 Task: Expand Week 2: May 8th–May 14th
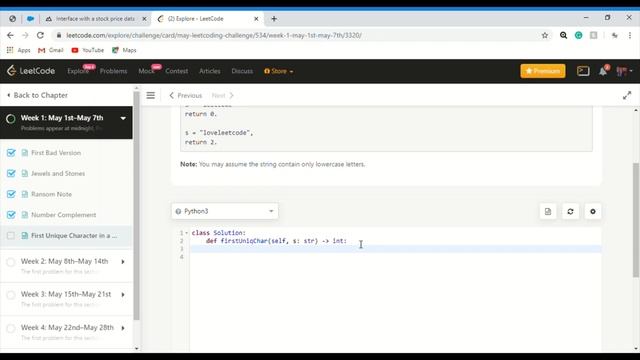123,262
